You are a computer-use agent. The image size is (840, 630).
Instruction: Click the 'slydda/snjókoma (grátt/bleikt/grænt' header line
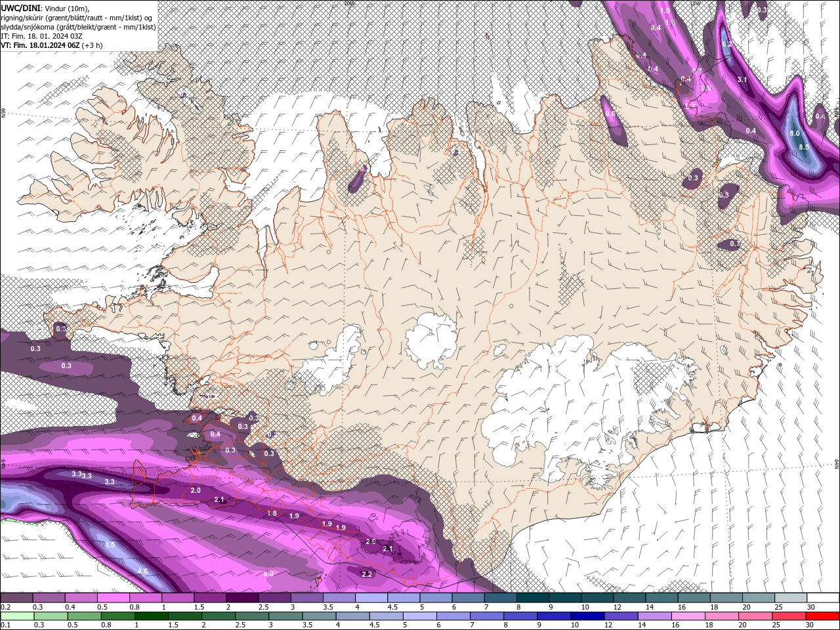point(77,27)
